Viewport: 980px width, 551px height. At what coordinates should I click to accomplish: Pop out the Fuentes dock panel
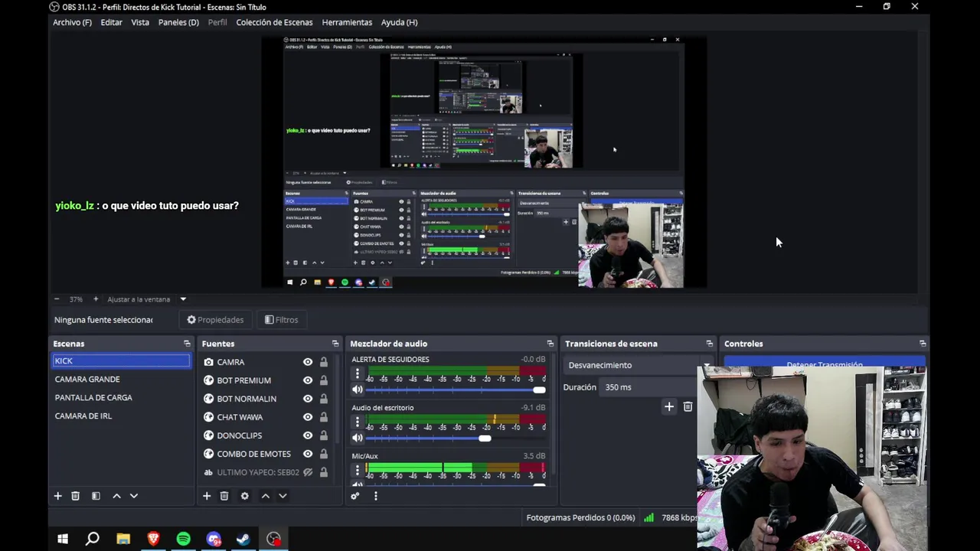[335, 344]
